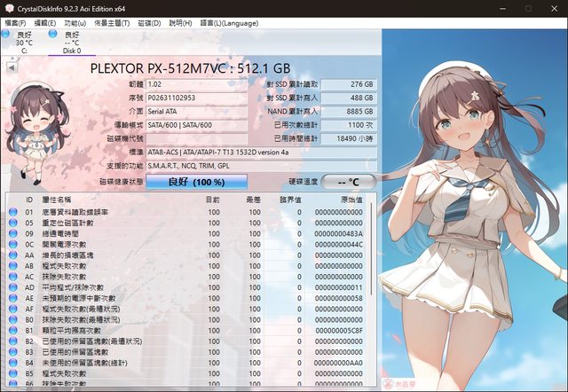Switch to the C: drive tab
The image size is (568, 392).
pyautogui.click(x=24, y=43)
